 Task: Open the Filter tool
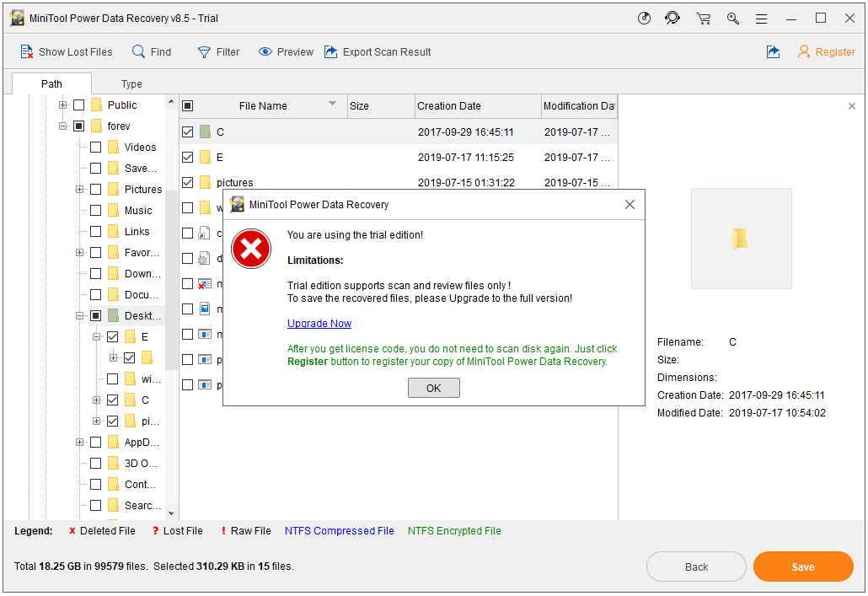click(218, 52)
